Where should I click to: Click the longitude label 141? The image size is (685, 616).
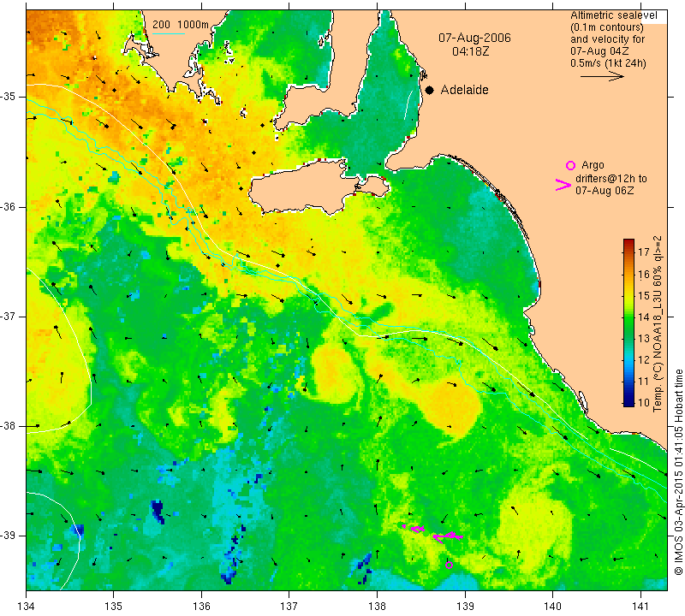pyautogui.click(x=640, y=606)
